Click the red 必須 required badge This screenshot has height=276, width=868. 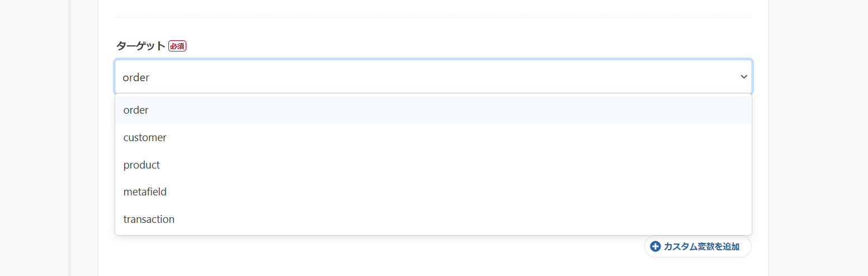click(x=177, y=46)
